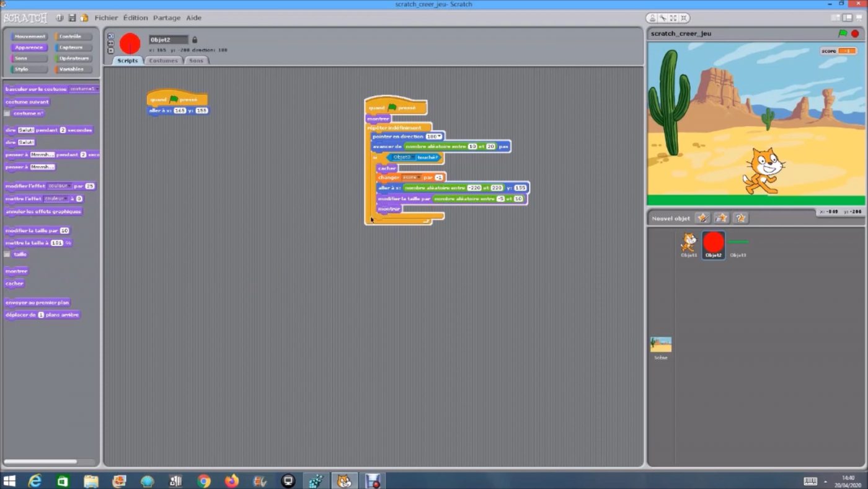868x489 pixels.
Task: Tick the 'taille' reporter checkbox
Action: (x=7, y=254)
